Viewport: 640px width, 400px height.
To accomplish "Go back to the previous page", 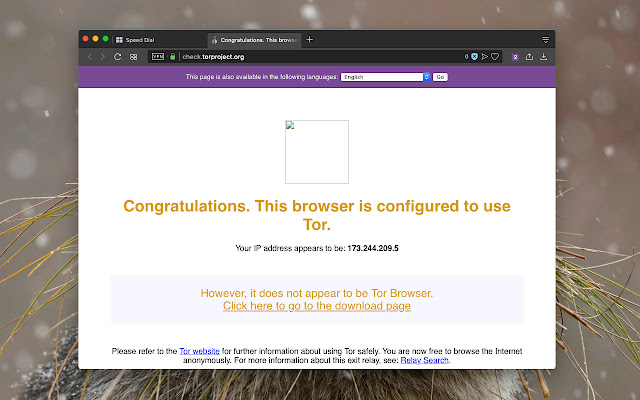I will click(90, 57).
